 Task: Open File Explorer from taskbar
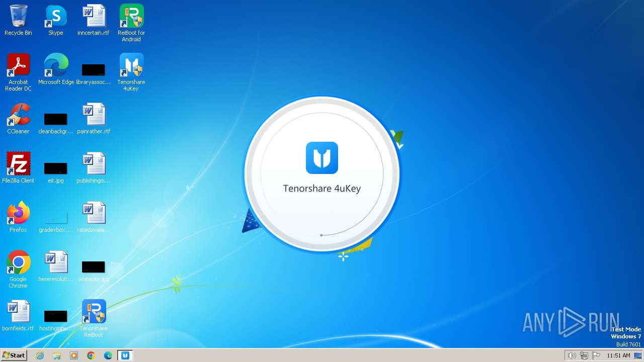point(57,355)
